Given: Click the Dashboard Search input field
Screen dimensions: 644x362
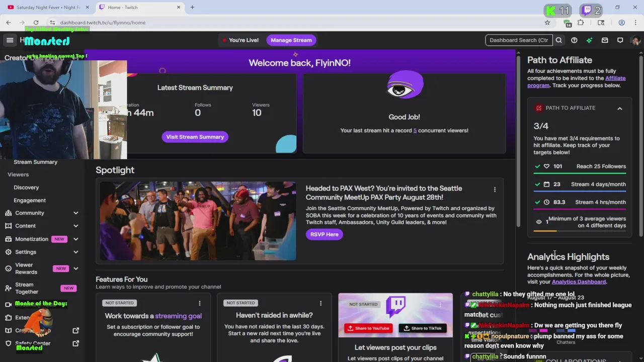Looking at the screenshot, I should click(x=519, y=40).
